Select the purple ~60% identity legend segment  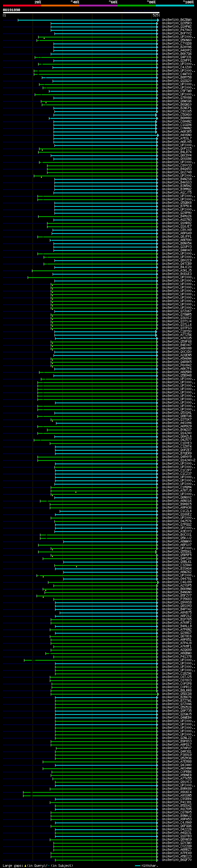coord(99,6)
